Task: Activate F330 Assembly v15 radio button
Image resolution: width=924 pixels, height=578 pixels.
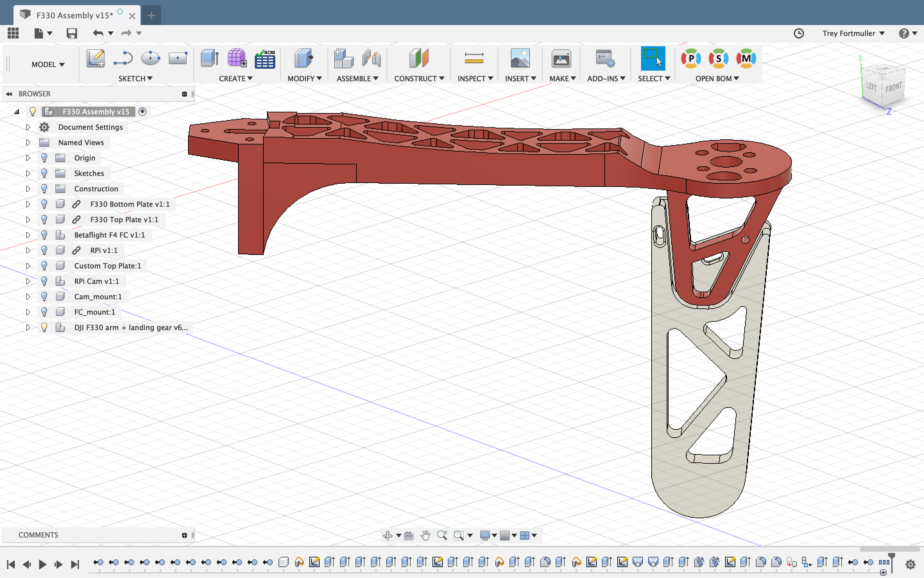Action: 142,112
